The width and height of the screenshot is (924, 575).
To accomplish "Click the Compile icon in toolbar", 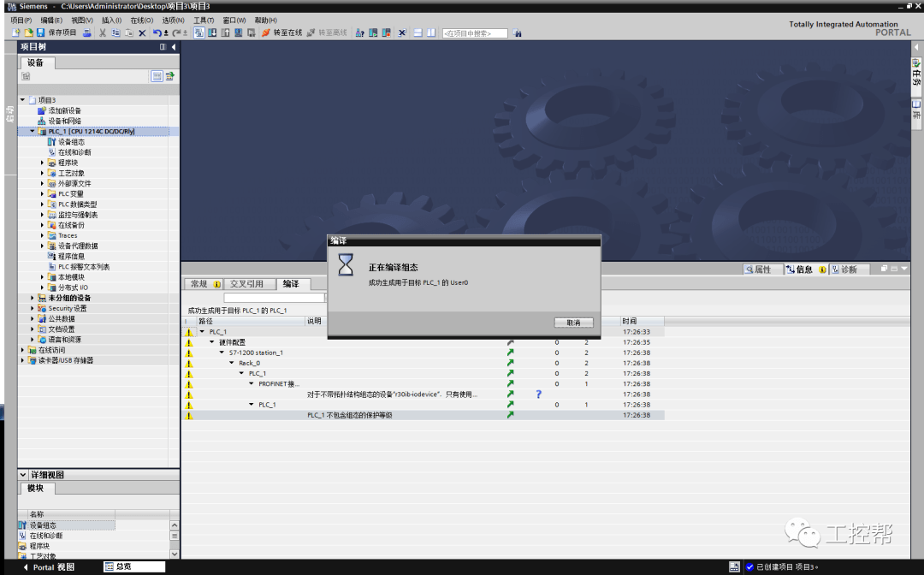I will click(199, 33).
